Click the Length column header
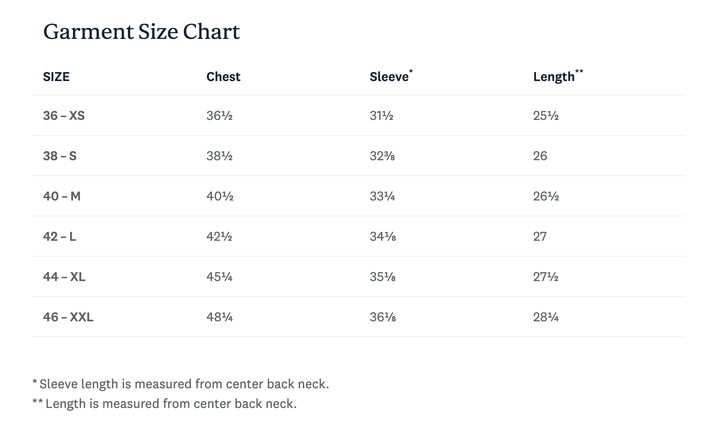This screenshot has width=720, height=430. coord(555,76)
